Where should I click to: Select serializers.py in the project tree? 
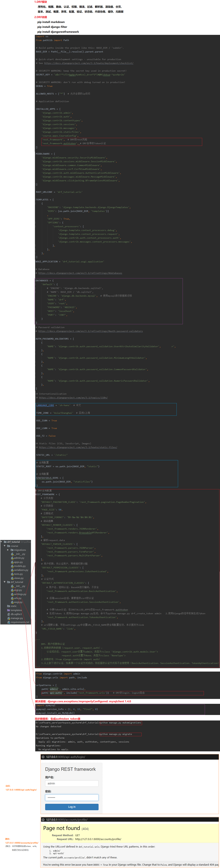coord(21,570)
